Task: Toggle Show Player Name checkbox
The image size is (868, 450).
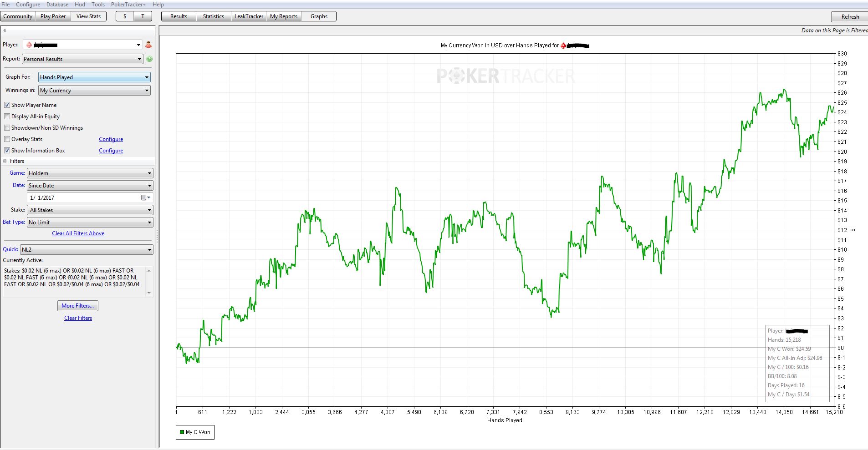Action: tap(7, 105)
